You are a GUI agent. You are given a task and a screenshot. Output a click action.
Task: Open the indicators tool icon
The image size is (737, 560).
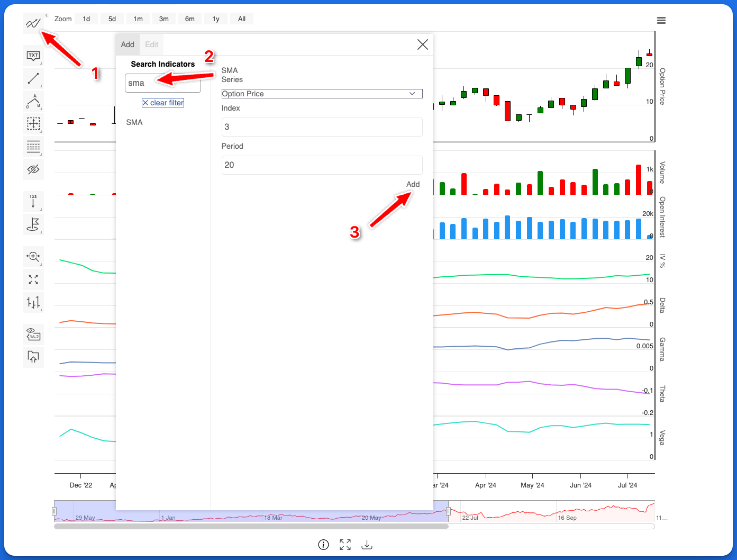click(33, 23)
